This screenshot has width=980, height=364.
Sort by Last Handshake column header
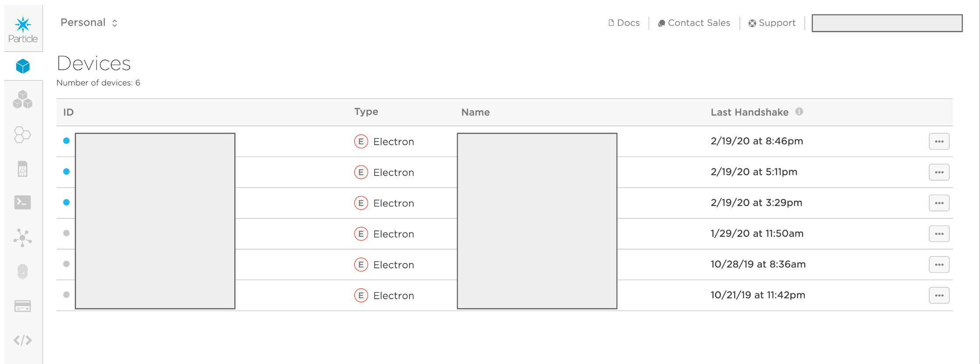tap(749, 112)
